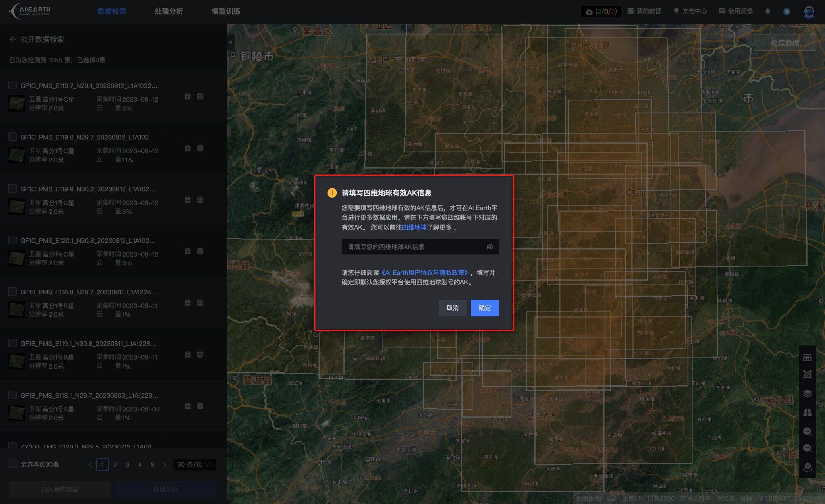Collapse the left results panel
This screenshot has height=504, width=825.
(231, 42)
